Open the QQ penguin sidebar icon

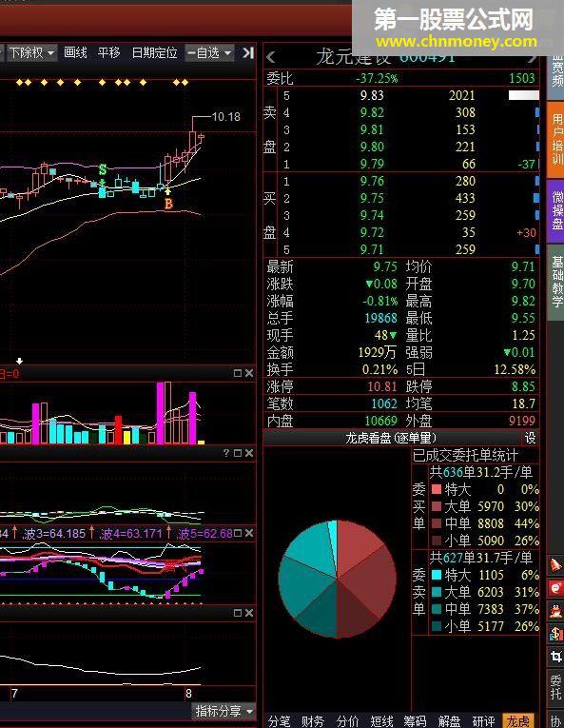coord(555,611)
